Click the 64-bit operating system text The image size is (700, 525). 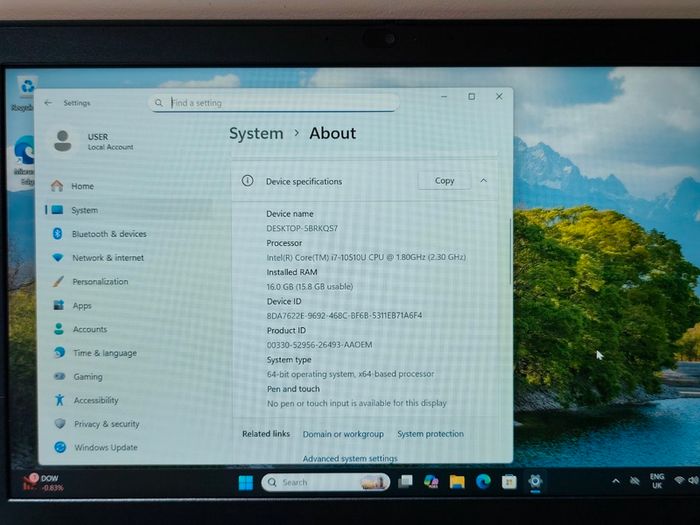(350, 374)
